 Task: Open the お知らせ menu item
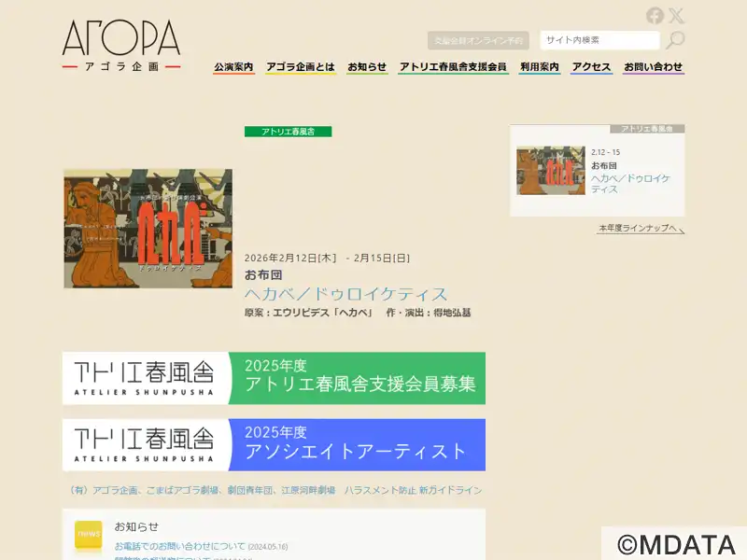coord(367,67)
